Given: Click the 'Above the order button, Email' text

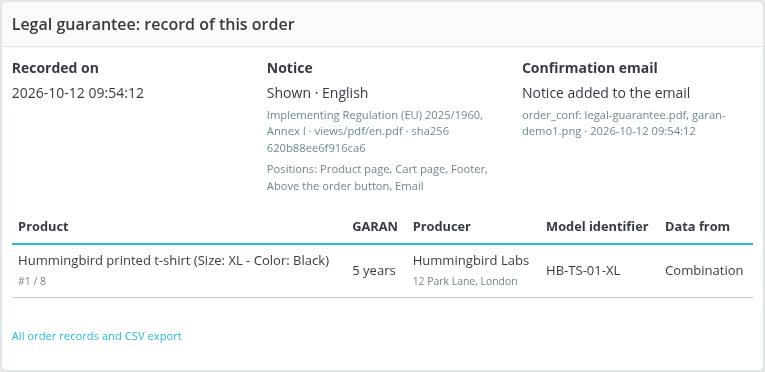Looking at the screenshot, I should 345,186.
